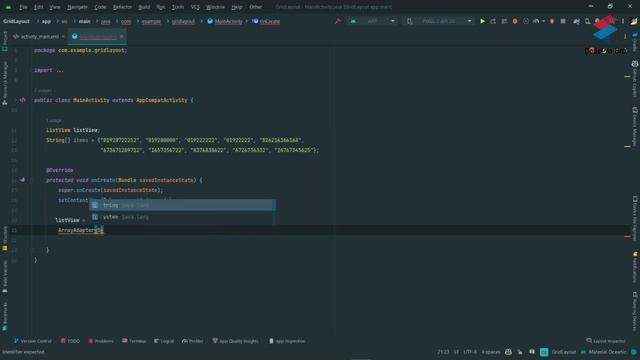Open the Project tool window sidebar
Viewport: 640px width, 360px height.
(x=4, y=41)
